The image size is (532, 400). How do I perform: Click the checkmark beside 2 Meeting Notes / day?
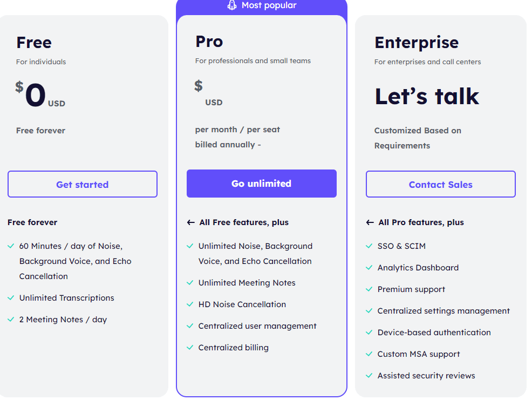coord(11,320)
